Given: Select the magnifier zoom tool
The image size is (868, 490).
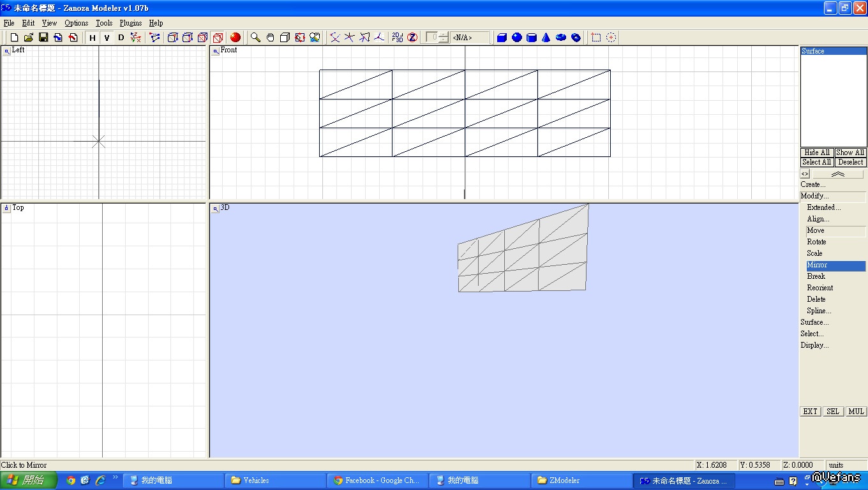Looking at the screenshot, I should [255, 38].
